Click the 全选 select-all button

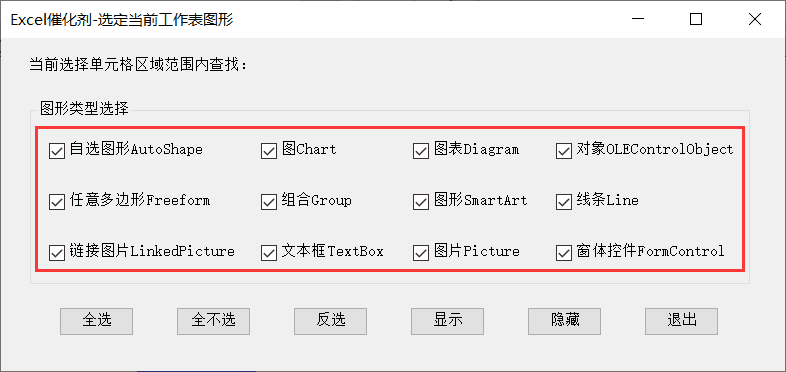pos(97,321)
